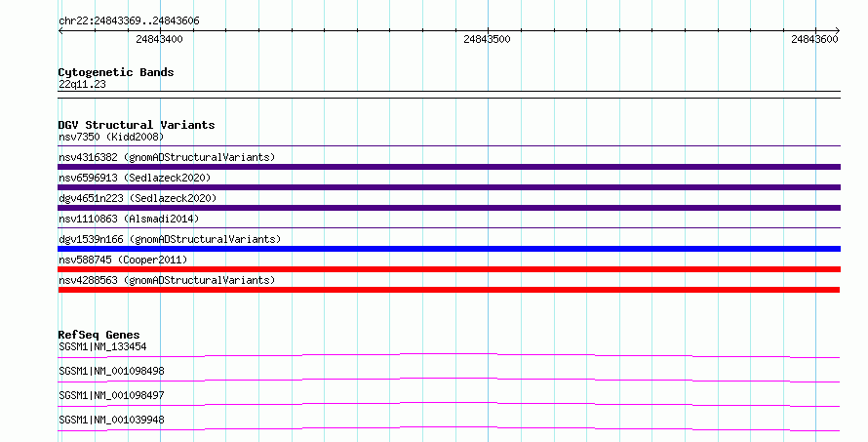Open transcript SGSM1|NM_001039948 label
The width and height of the screenshot is (868, 442).
tap(111, 420)
